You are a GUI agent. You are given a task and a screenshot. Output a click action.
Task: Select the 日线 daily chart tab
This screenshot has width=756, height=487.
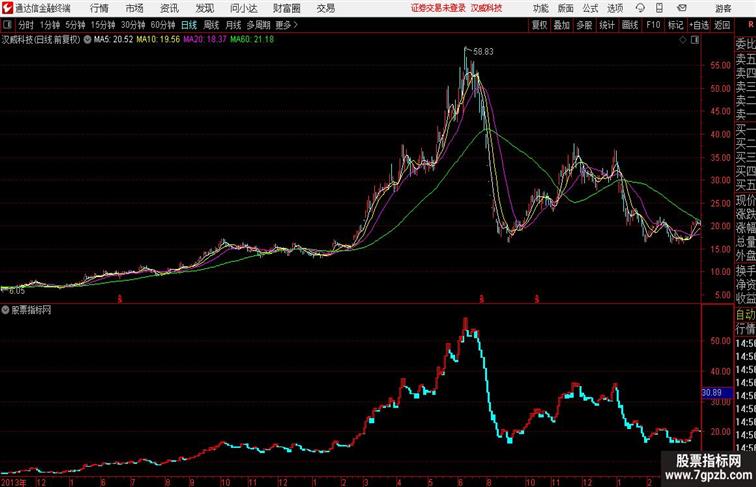[189, 25]
